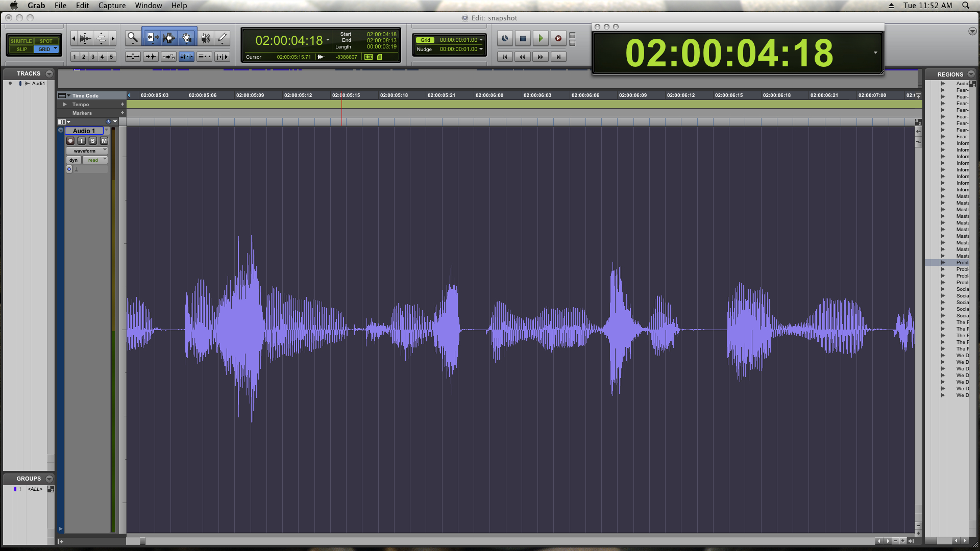The height and width of the screenshot is (551, 980).
Task: Open the track view 'waveform' selector
Action: point(87,151)
